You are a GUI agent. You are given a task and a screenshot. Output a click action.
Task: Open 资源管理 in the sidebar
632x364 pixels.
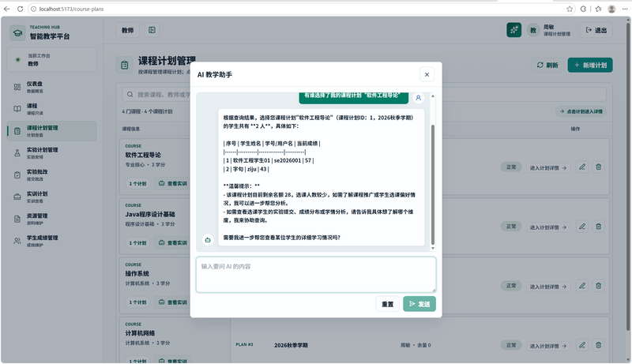(x=51, y=219)
